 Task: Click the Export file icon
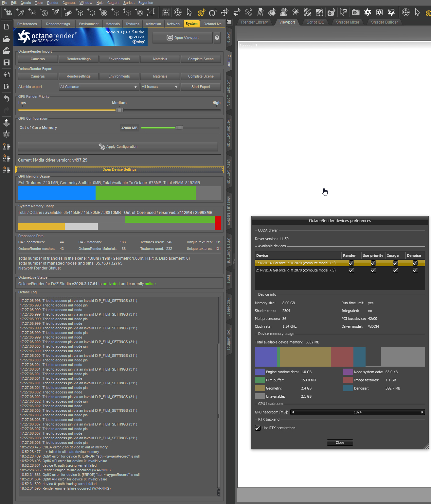click(x=6, y=86)
